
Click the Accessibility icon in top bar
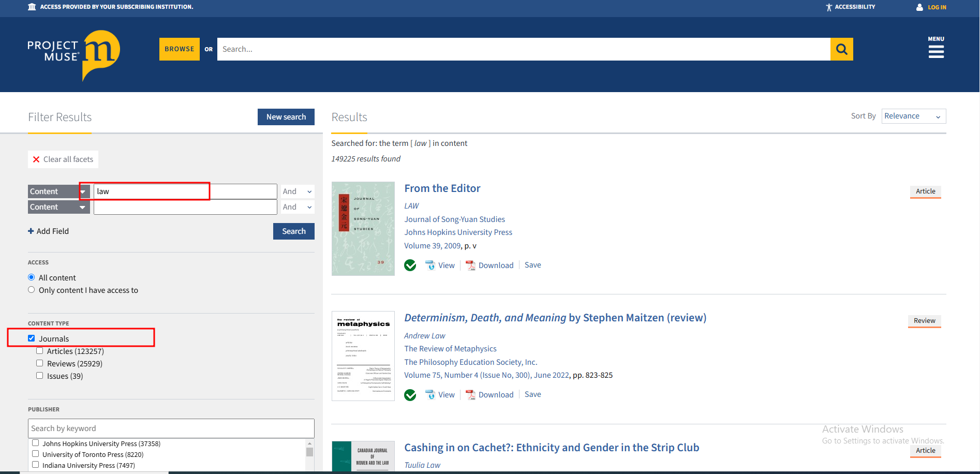[829, 7]
